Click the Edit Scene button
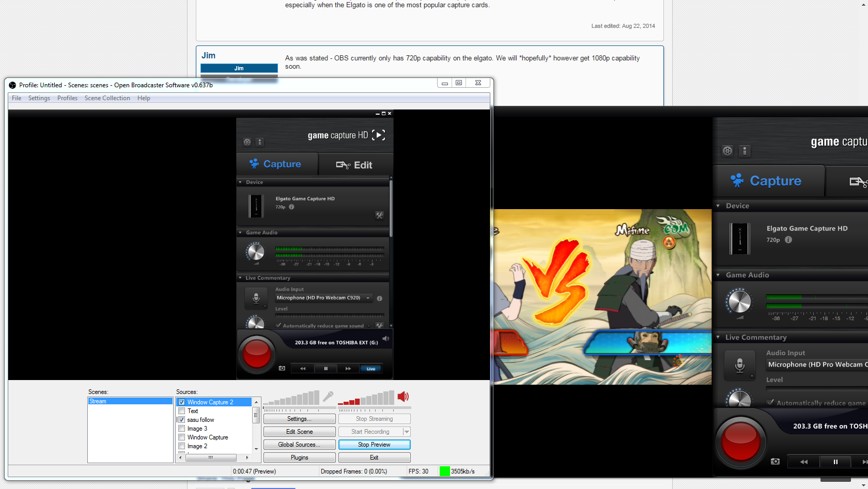868x489 pixels. click(x=300, y=432)
